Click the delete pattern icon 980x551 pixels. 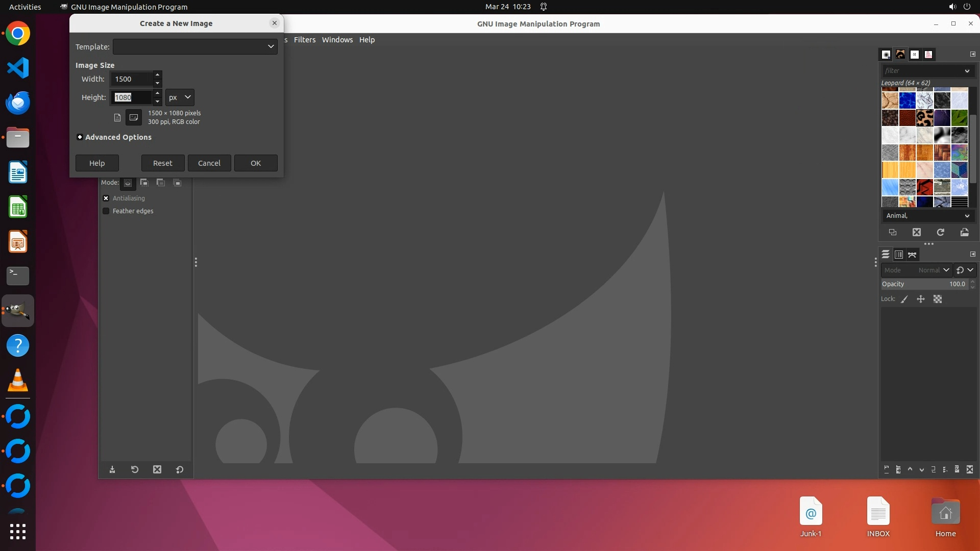(917, 232)
